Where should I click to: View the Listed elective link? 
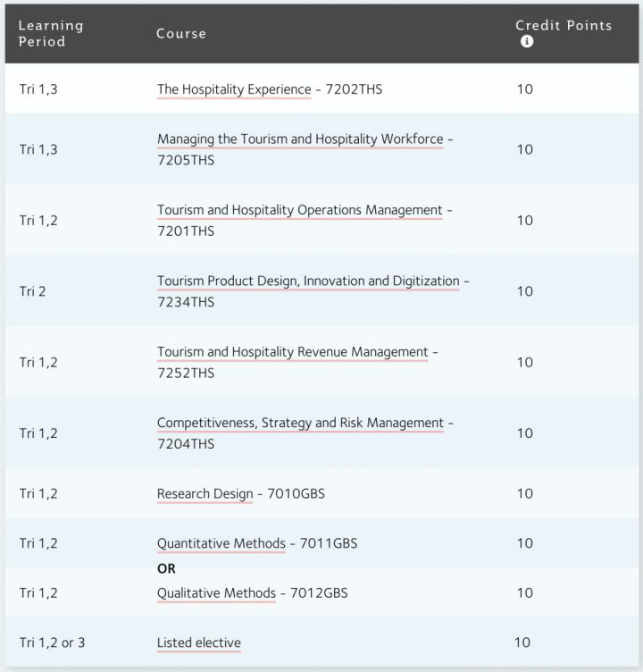[x=198, y=643]
